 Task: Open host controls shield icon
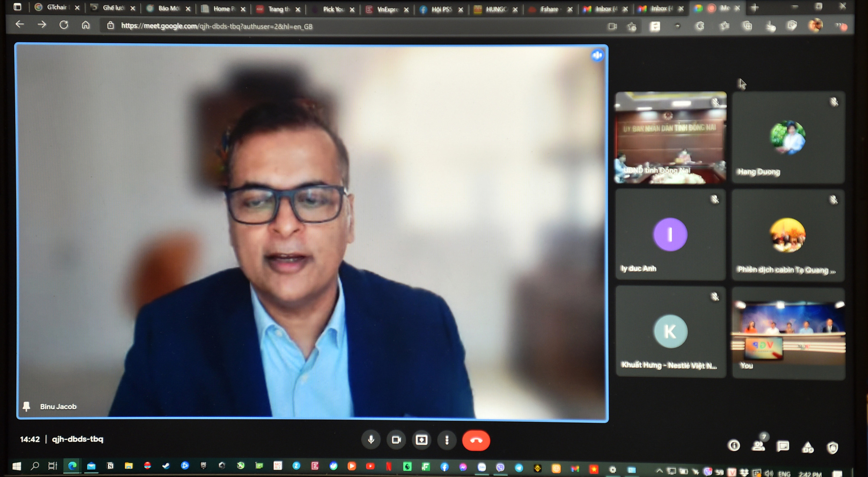[x=832, y=447]
